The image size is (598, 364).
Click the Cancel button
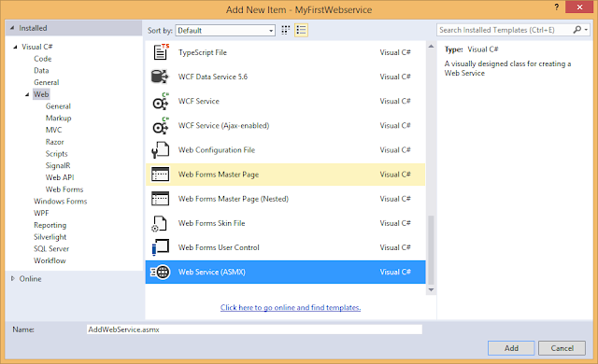562,348
